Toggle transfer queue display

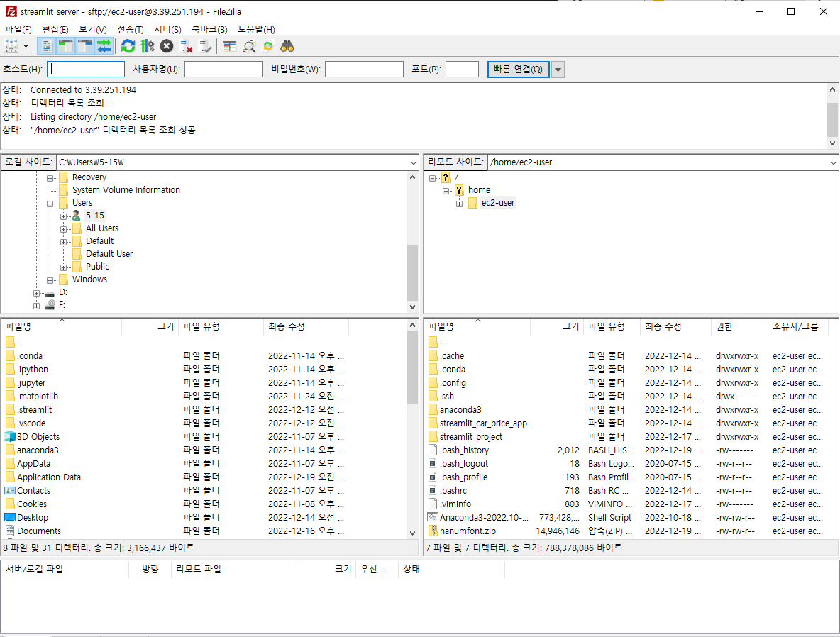(x=104, y=47)
